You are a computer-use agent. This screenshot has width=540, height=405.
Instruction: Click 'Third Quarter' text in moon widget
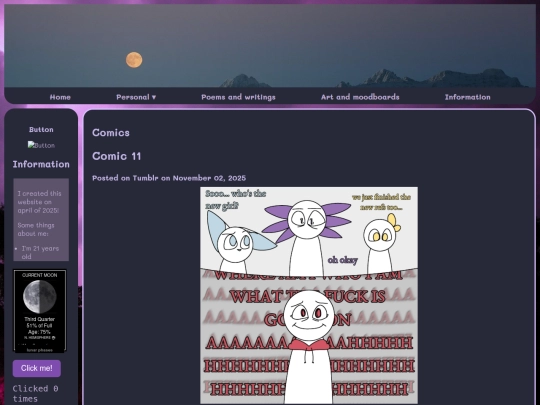click(x=40, y=319)
